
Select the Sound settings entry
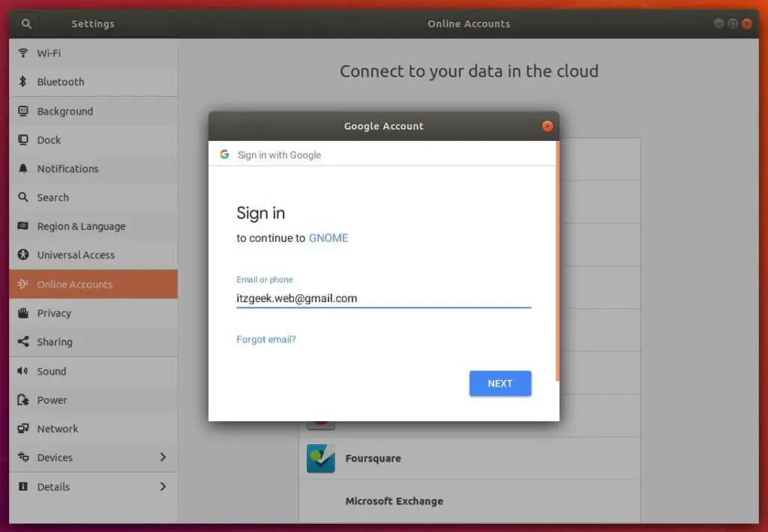click(x=94, y=372)
